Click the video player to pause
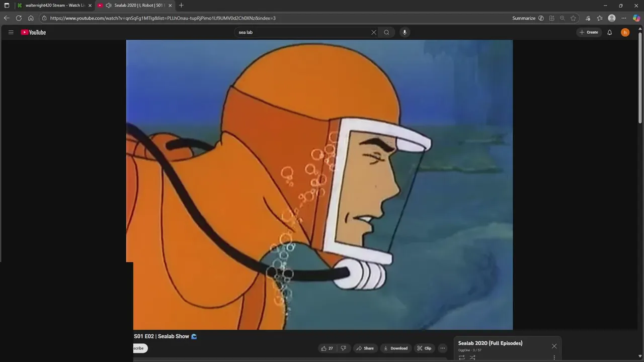The height and width of the screenshot is (362, 644). click(x=319, y=185)
